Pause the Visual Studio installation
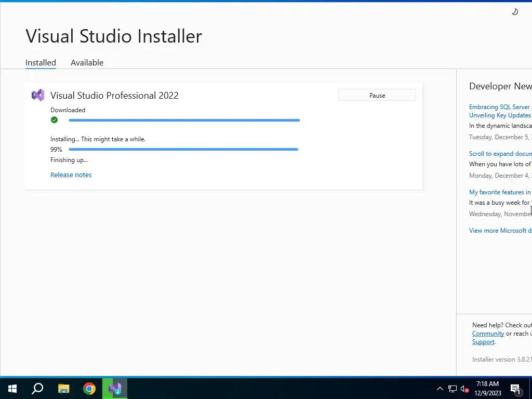The width and height of the screenshot is (532, 399). point(377,96)
